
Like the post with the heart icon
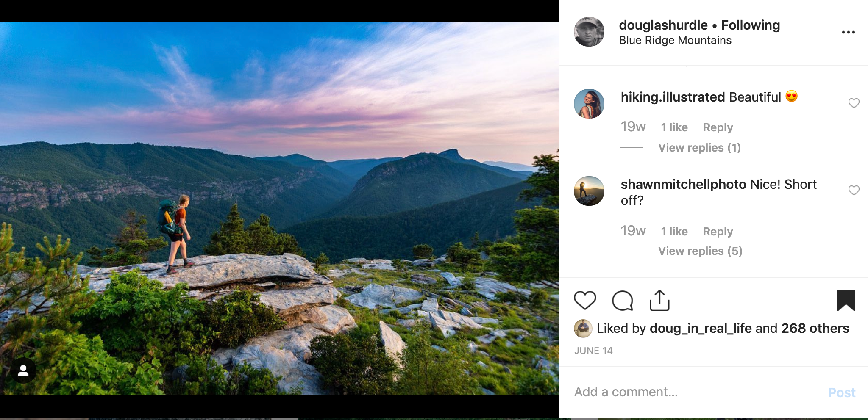tap(585, 301)
